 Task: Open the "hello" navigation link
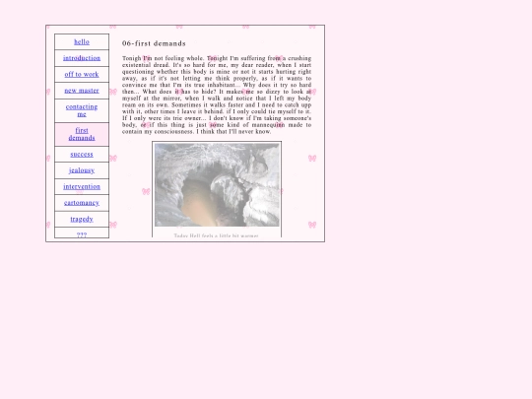[82, 42]
